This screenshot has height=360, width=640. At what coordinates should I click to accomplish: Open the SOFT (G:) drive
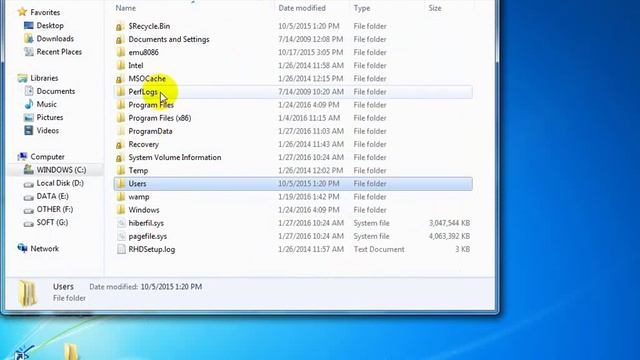pos(52,222)
